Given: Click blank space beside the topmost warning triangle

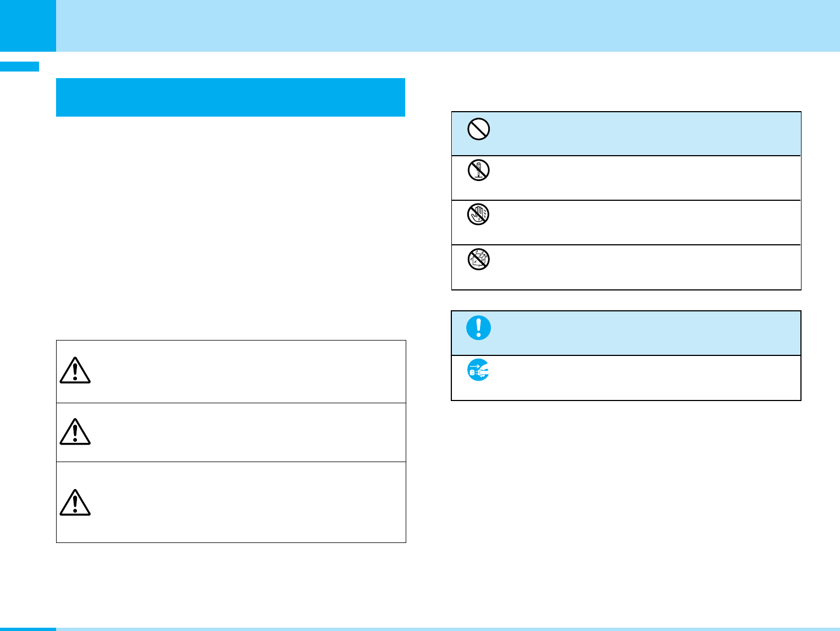Looking at the screenshot, I should pyautogui.click(x=247, y=371).
